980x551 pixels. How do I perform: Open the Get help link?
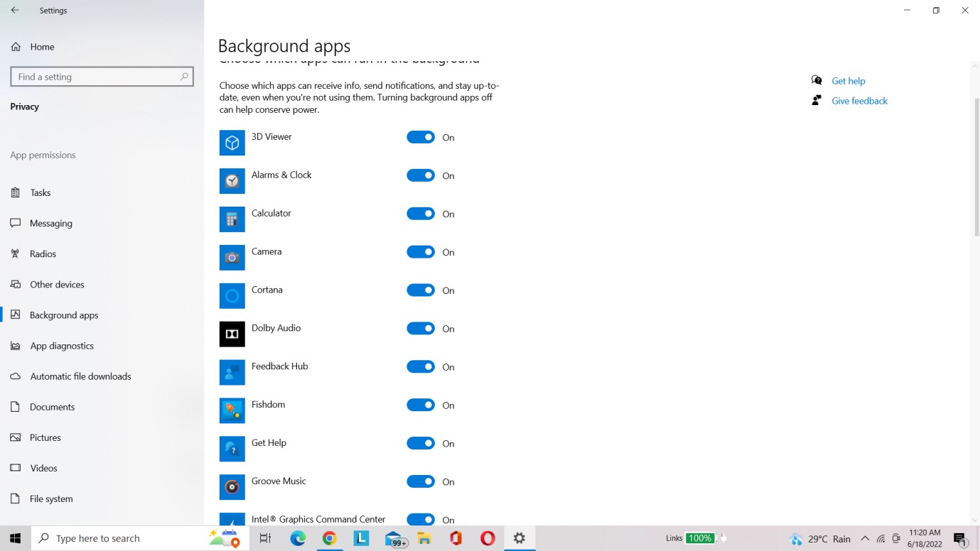click(x=848, y=80)
